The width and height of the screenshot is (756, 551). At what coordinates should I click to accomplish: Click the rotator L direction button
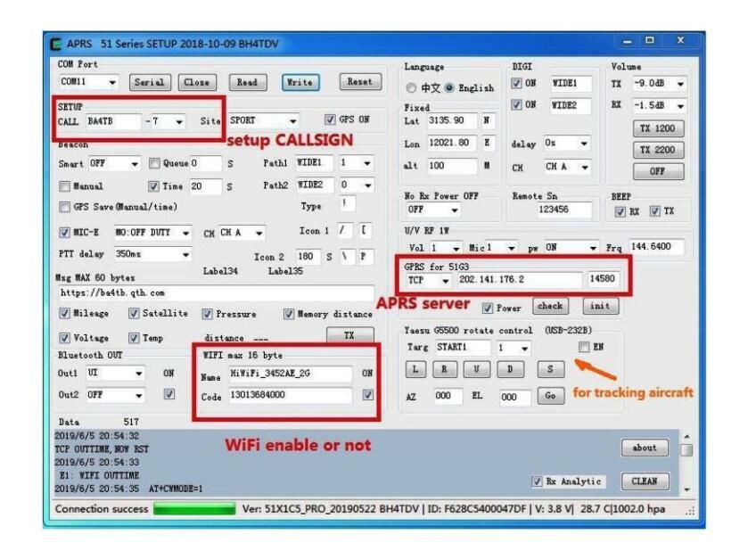(x=415, y=370)
